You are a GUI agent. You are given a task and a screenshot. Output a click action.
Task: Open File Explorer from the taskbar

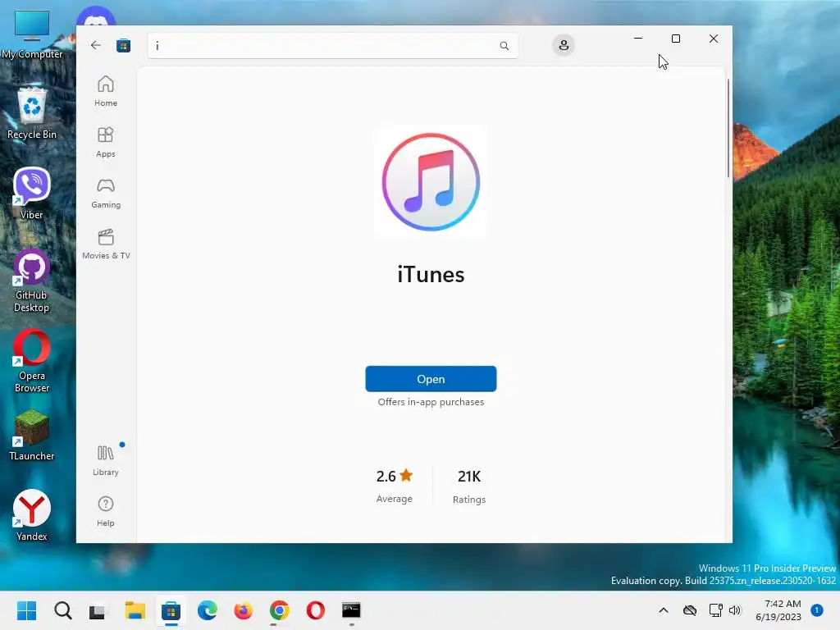tap(135, 610)
